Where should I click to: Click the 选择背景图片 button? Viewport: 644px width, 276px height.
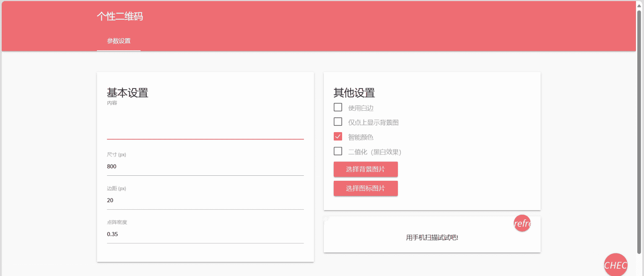(366, 169)
